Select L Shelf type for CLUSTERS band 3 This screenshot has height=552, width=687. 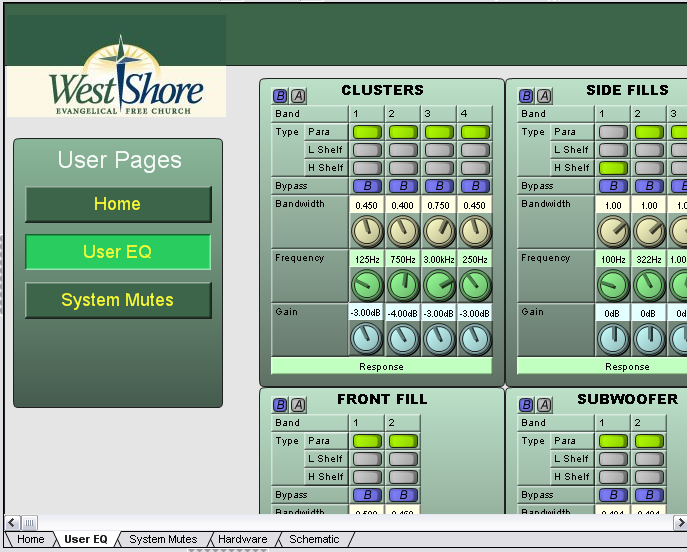439,150
